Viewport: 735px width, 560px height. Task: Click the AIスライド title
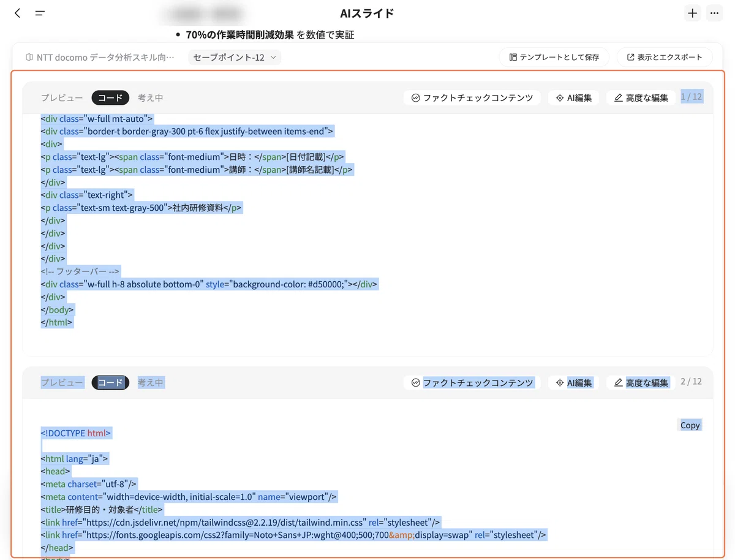[367, 13]
